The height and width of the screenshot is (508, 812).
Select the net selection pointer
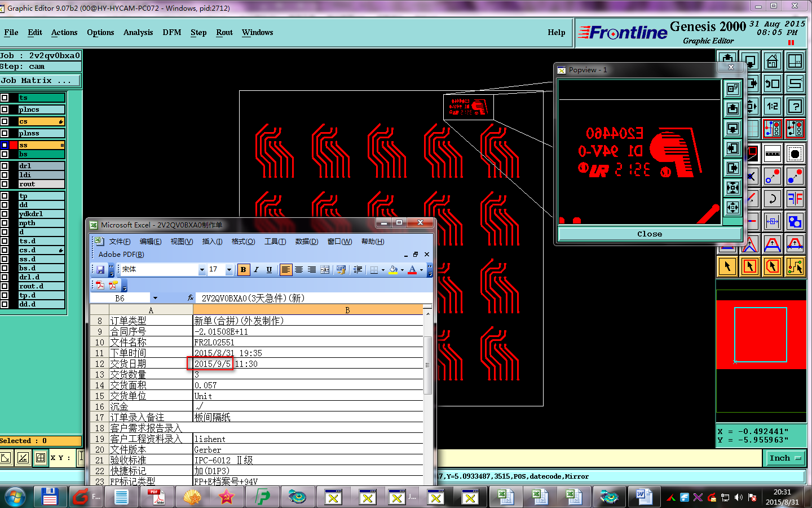795,266
